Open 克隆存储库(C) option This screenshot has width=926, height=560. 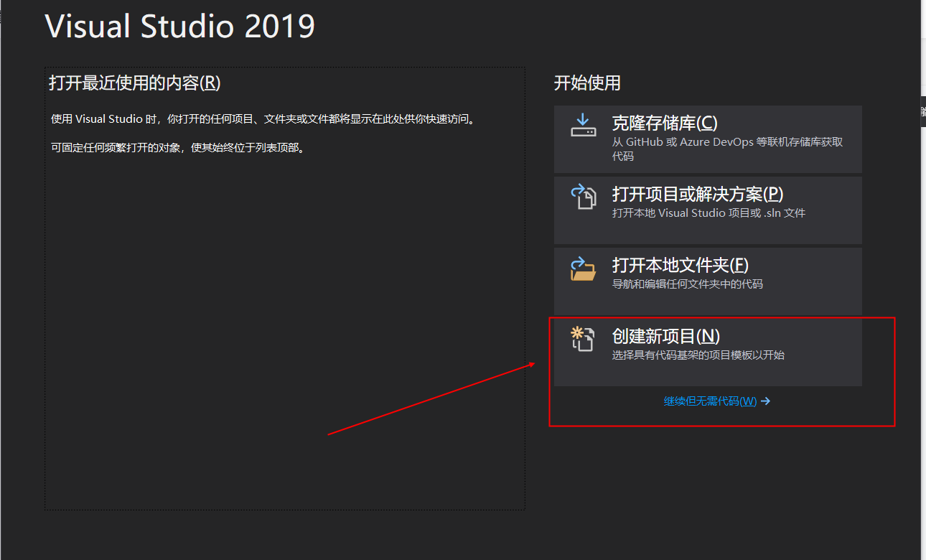click(708, 139)
